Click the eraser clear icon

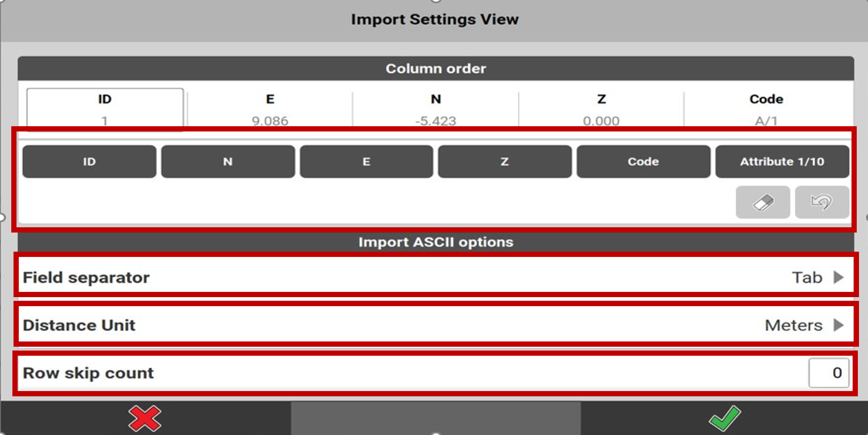click(x=763, y=202)
